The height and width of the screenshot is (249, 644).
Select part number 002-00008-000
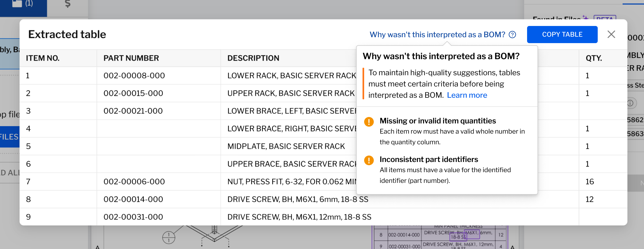(134, 76)
